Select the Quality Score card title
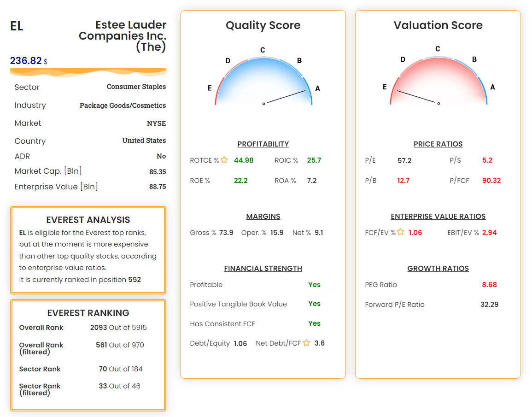 263,25
